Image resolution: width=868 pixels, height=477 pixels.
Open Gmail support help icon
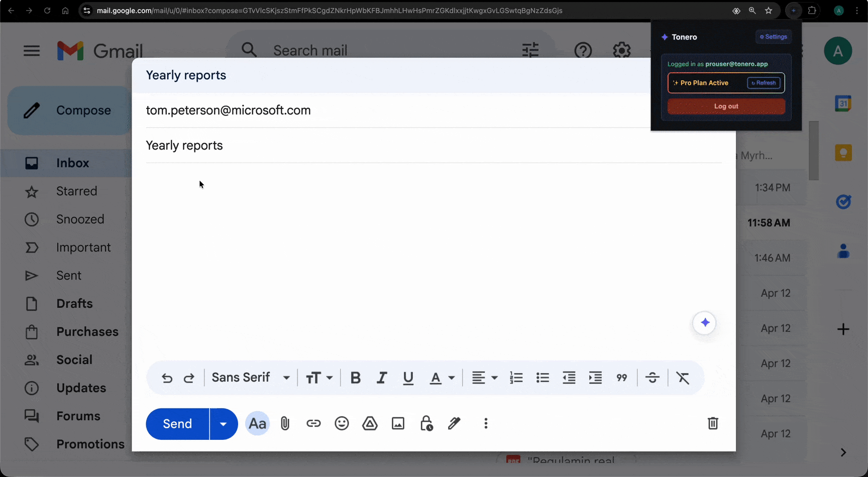583,51
